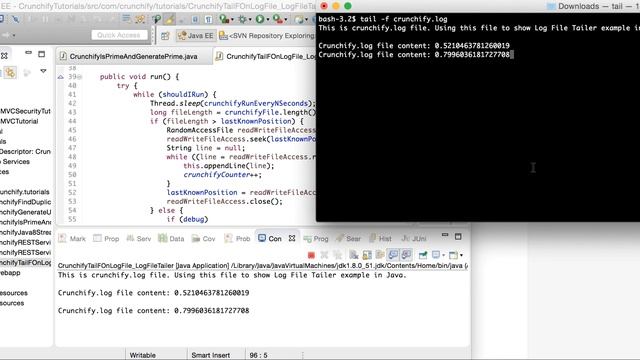
Task: Open the Search tab
Action: point(348,238)
